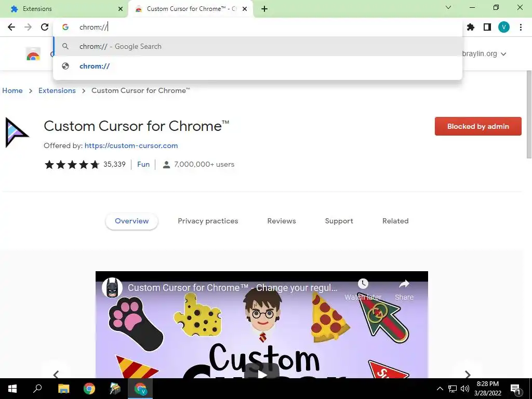Open the network status tray icon
This screenshot has height=399, width=532.
[x=453, y=389]
